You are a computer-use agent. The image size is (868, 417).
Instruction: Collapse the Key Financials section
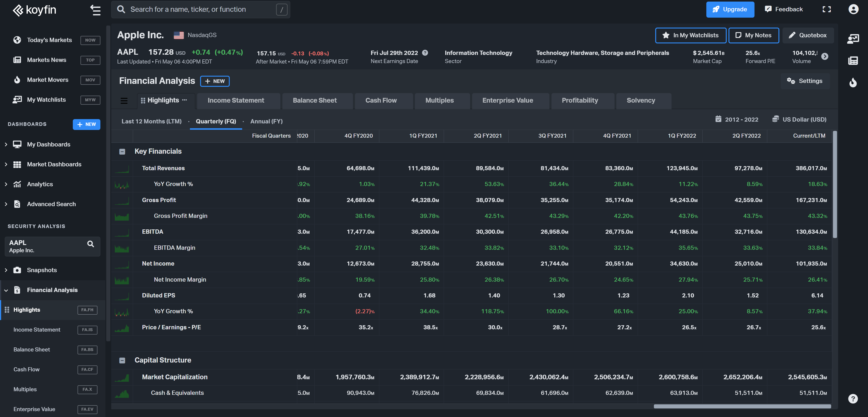coord(122,152)
